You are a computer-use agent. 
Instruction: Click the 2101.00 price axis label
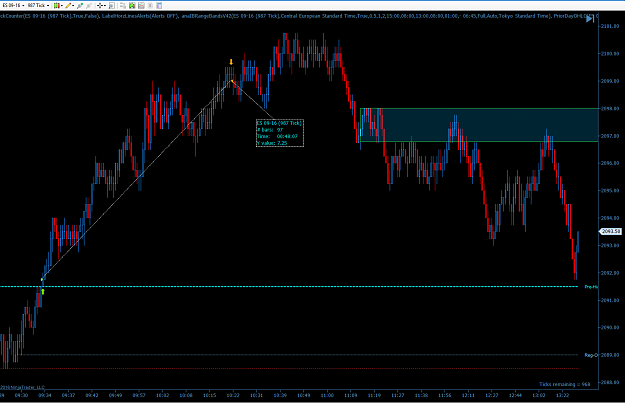(x=610, y=26)
